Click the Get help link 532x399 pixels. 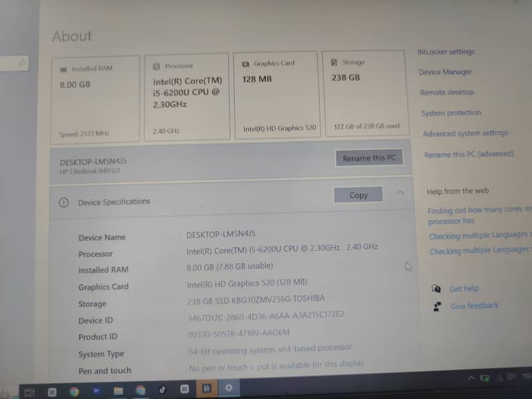[464, 289]
